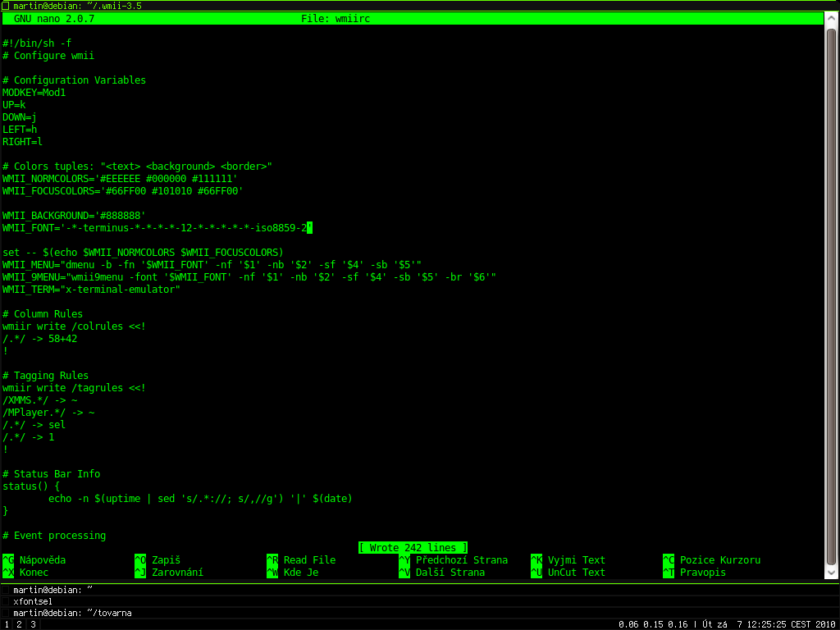Click the WMII_9MENU="wmii9menu ..." line
840x630 pixels.
(x=249, y=277)
